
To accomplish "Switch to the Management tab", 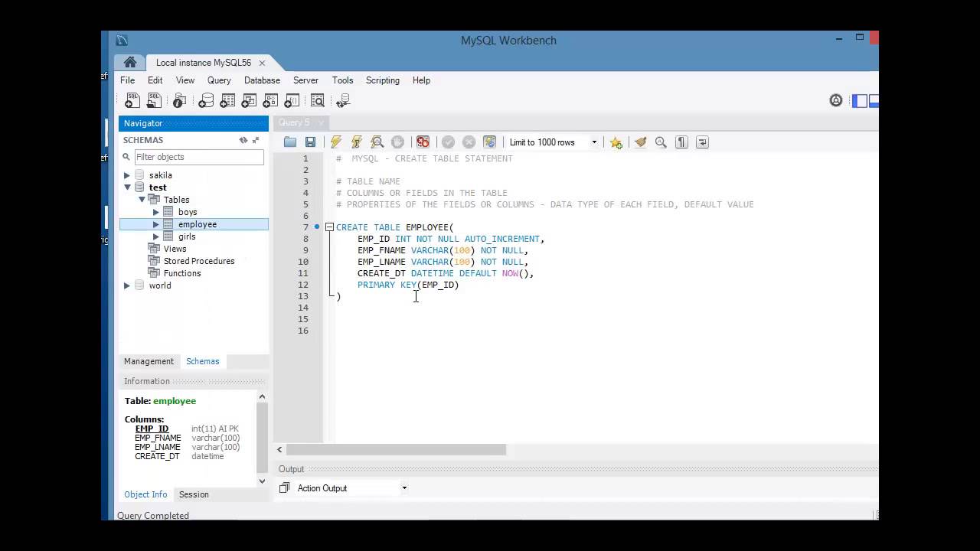I will (149, 361).
